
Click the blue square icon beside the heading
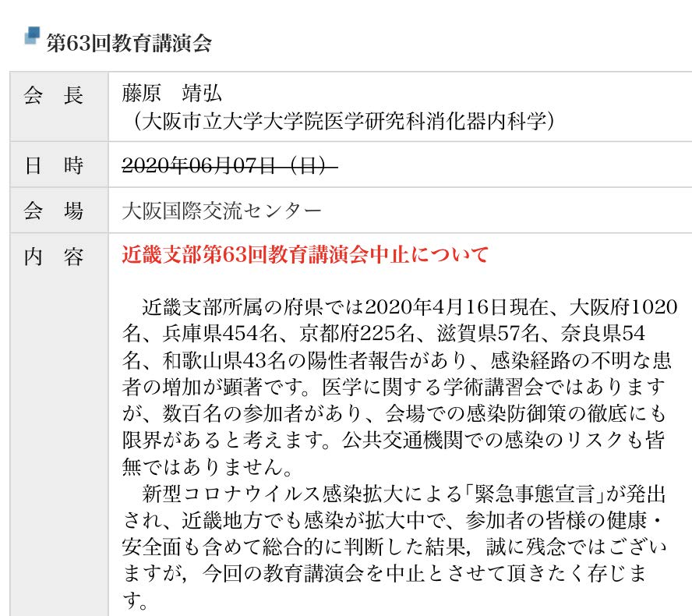pyautogui.click(x=32, y=37)
